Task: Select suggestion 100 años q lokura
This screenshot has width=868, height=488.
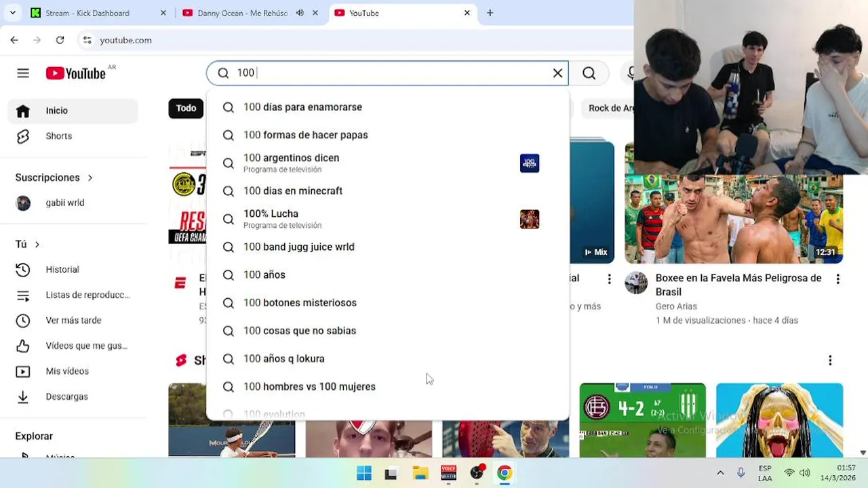Action: tap(387, 359)
